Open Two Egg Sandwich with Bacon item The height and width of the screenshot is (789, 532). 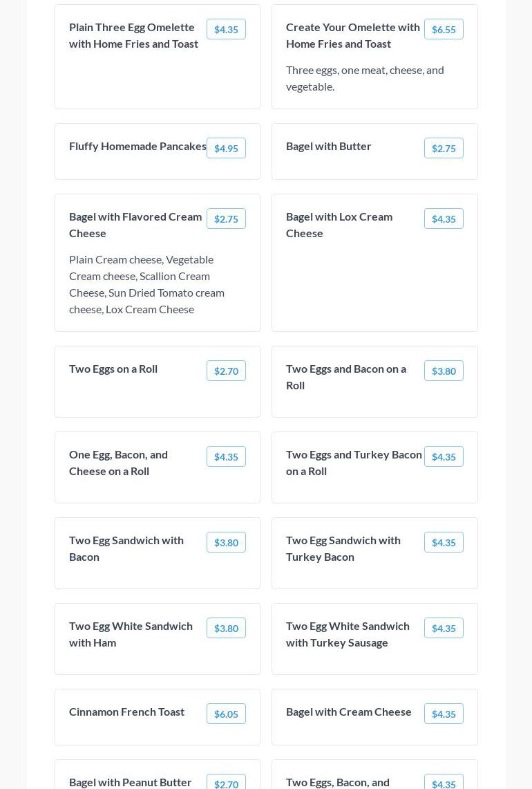point(126,548)
